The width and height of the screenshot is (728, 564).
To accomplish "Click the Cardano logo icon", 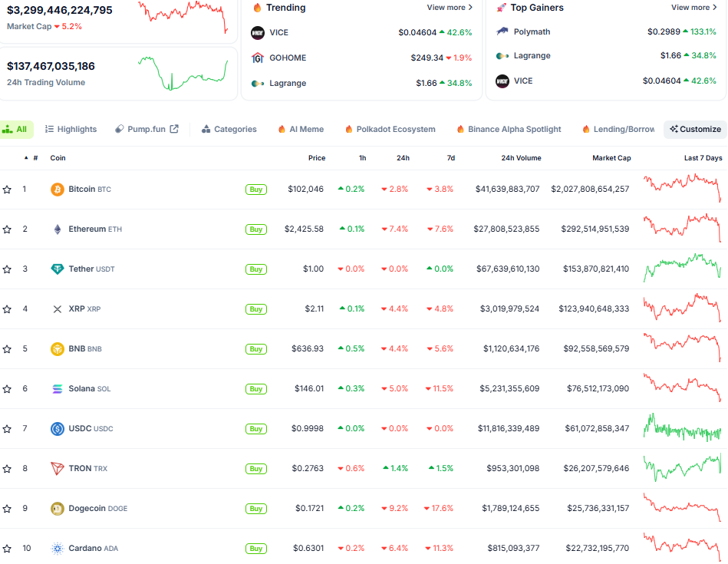I will coord(58,549).
